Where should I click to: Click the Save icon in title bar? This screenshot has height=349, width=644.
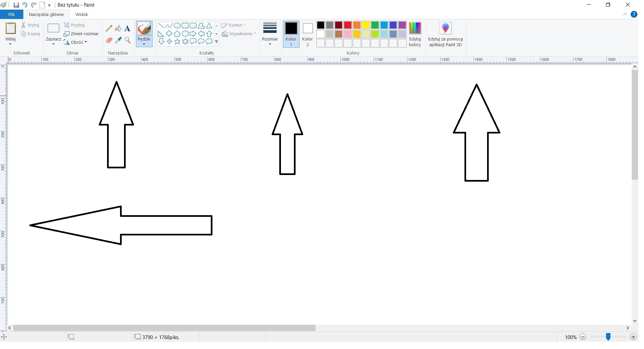[x=16, y=5]
